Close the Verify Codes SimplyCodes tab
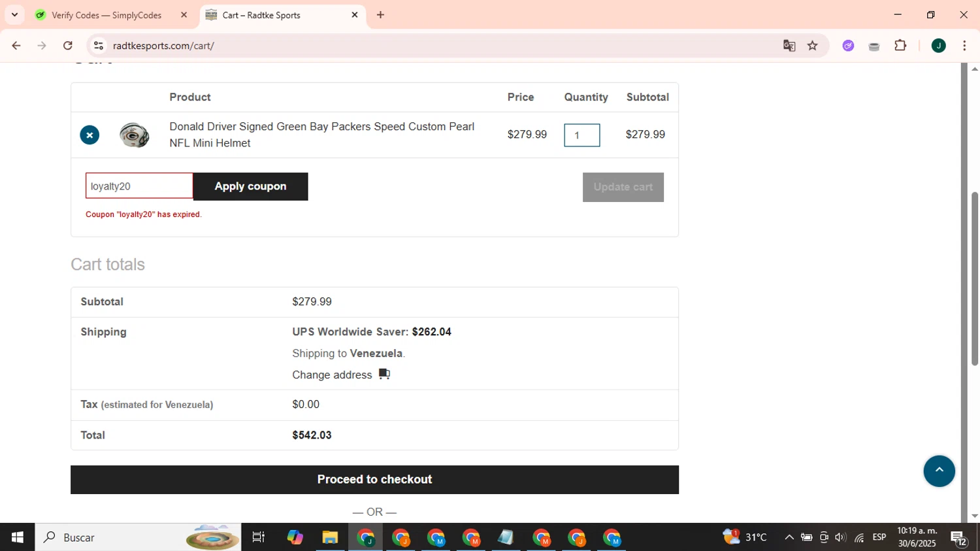The image size is (980, 551). (184, 15)
